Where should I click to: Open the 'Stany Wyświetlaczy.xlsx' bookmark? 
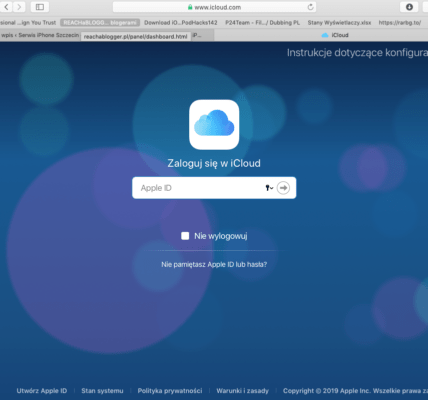[x=339, y=23]
